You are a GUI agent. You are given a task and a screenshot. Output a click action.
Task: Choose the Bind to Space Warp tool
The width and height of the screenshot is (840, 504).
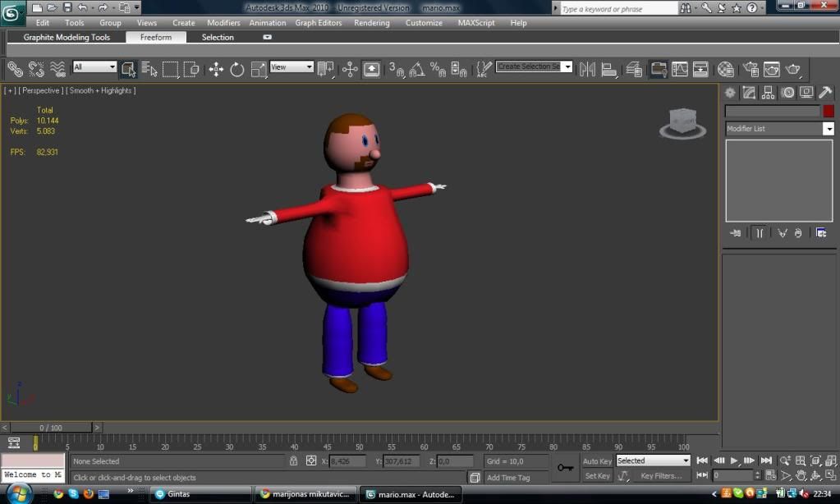[x=57, y=69]
